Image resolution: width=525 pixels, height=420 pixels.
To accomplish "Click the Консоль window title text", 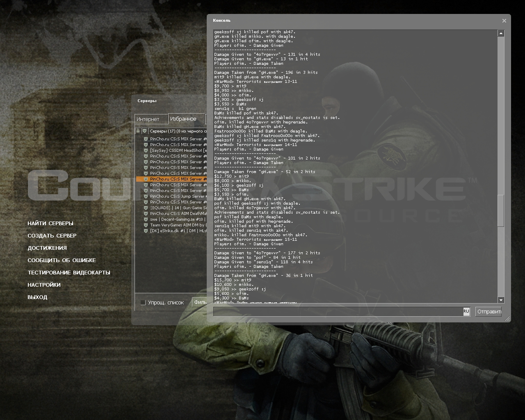I will pos(221,21).
